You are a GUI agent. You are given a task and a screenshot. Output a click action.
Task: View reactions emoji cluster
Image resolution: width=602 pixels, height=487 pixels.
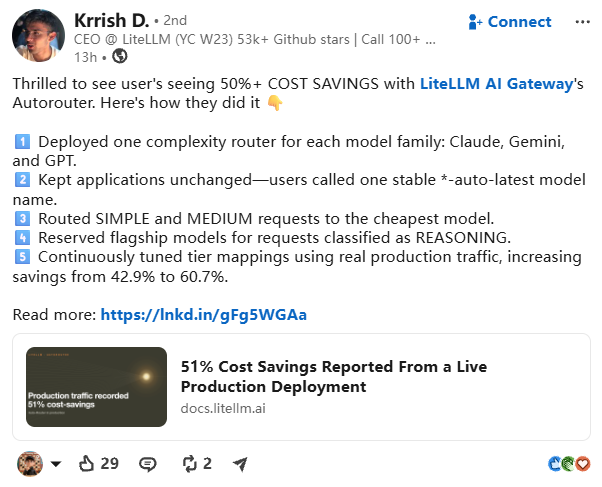[x=569, y=464]
